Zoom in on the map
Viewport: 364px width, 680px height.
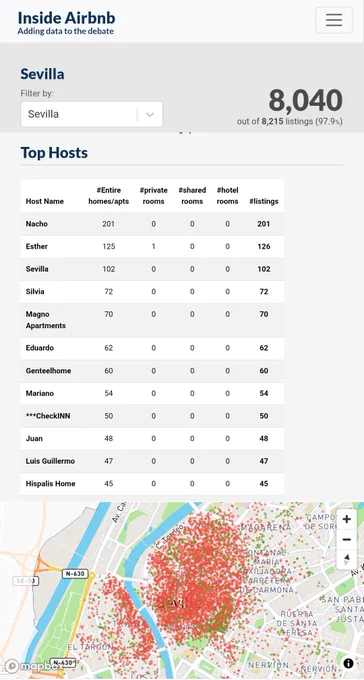pos(346,520)
